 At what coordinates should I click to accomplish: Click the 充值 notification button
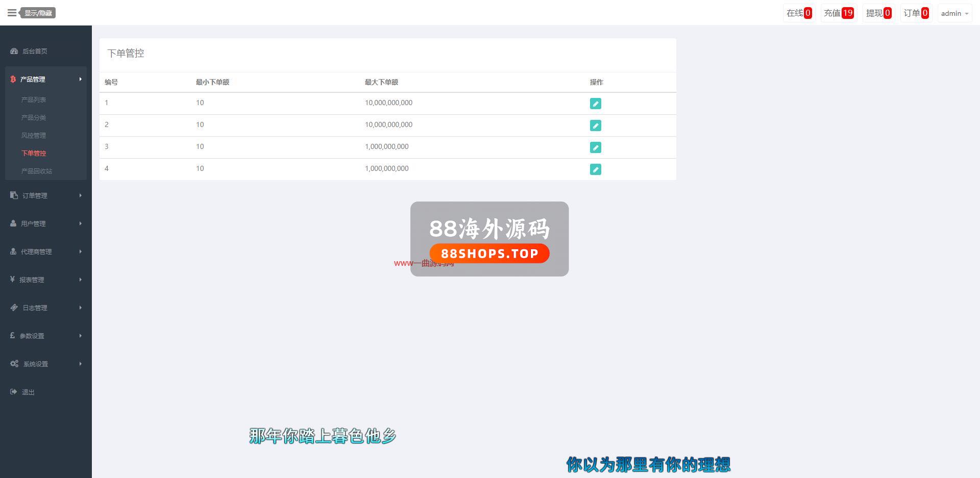(x=838, y=13)
